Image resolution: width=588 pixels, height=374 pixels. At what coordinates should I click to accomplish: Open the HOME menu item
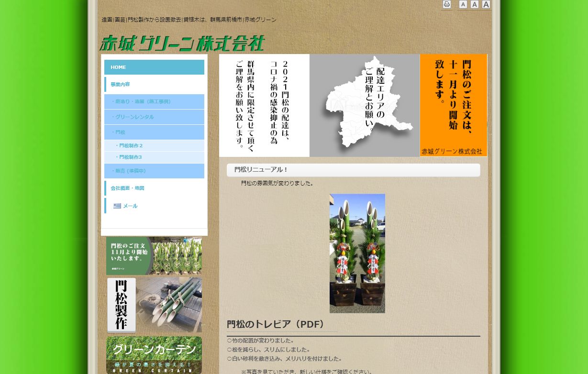(154, 67)
